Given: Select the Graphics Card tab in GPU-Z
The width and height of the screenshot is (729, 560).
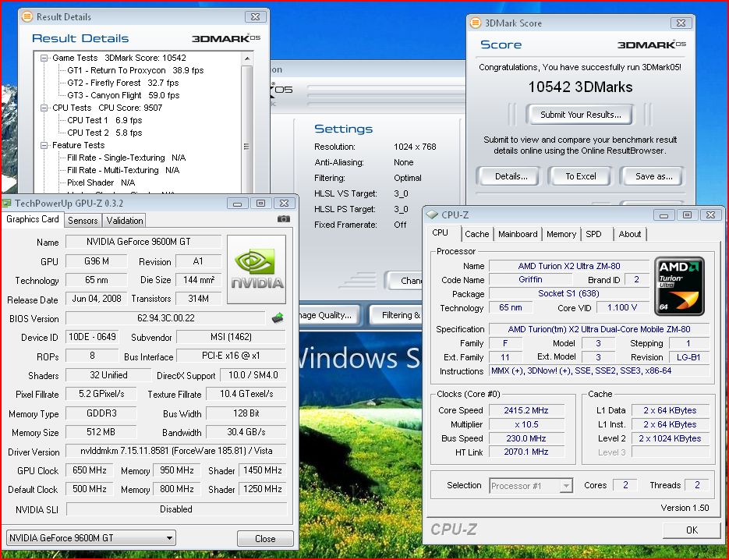Looking at the screenshot, I should (33, 219).
